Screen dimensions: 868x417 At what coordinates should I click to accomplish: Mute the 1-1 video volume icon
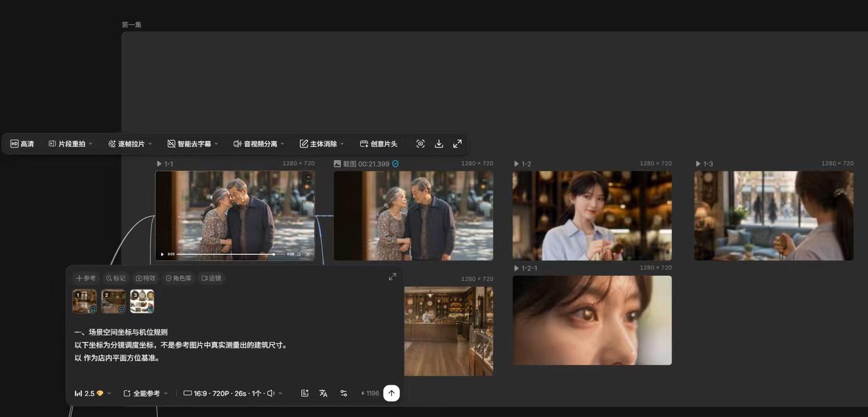[299, 254]
